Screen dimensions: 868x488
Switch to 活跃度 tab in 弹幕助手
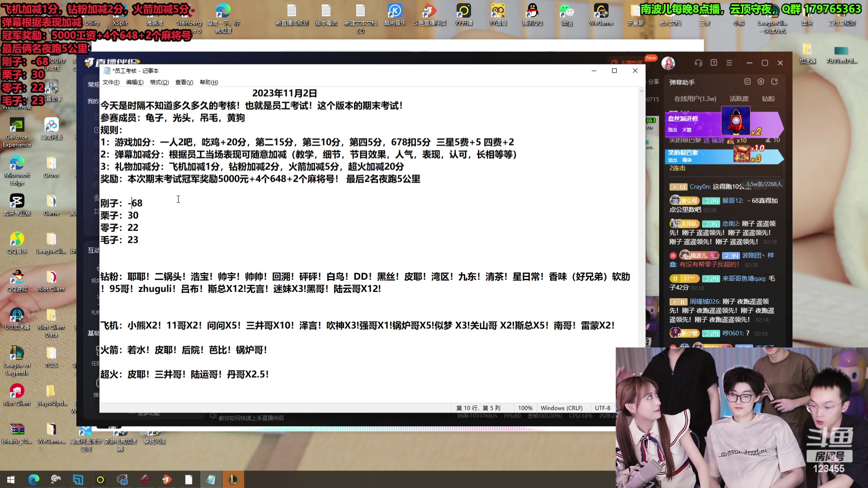tap(739, 99)
